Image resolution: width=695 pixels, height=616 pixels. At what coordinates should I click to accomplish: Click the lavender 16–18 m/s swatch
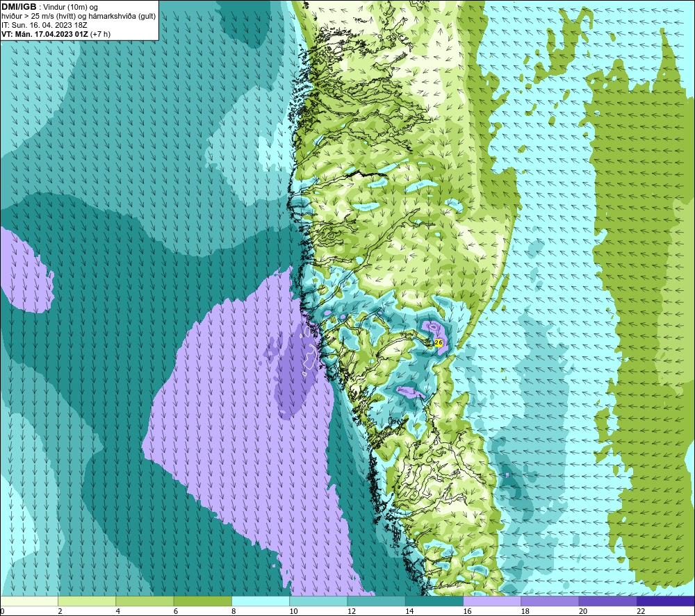coord(492,601)
